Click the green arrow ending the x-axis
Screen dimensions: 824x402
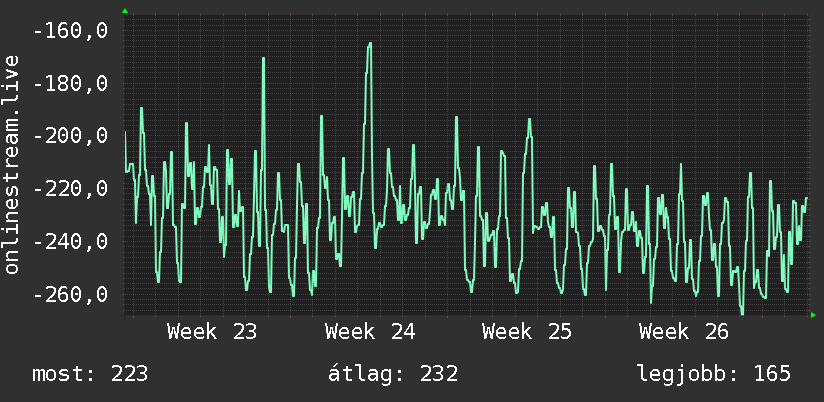[813, 315]
